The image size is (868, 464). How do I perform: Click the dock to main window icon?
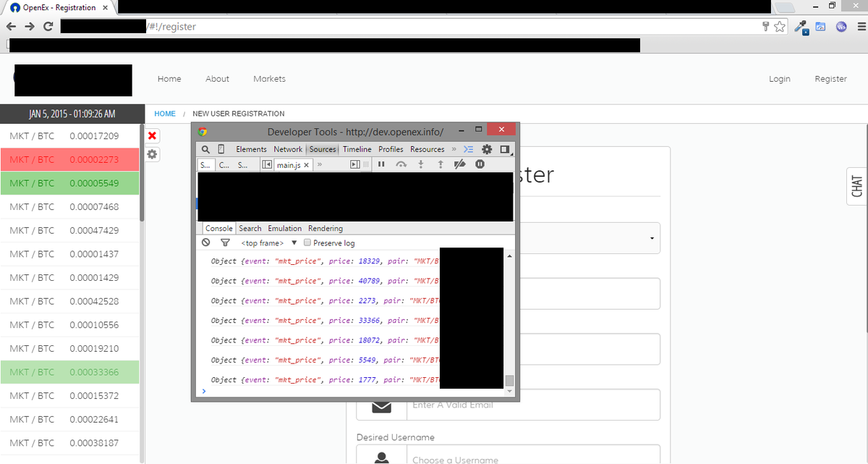click(505, 150)
